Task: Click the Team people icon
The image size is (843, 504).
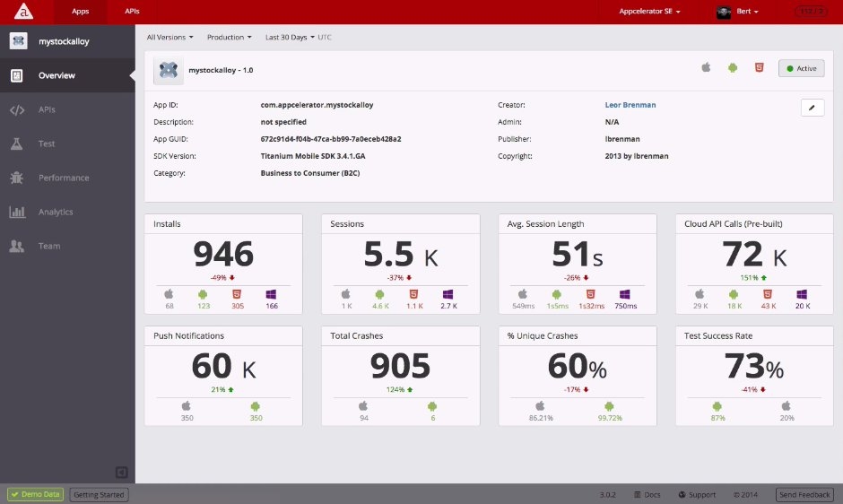Action: tap(17, 246)
